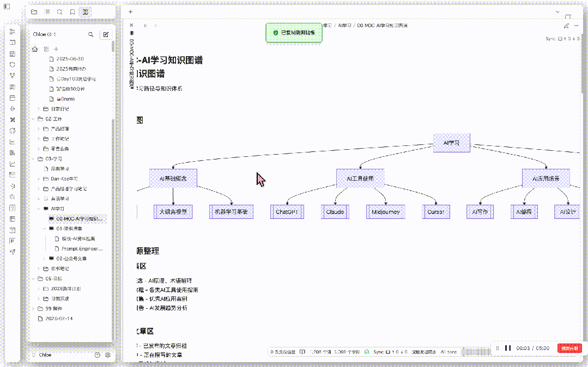Image resolution: width=588 pixels, height=367 pixels.
Task: Open the file explorer folder tab icon
Action: (34, 12)
